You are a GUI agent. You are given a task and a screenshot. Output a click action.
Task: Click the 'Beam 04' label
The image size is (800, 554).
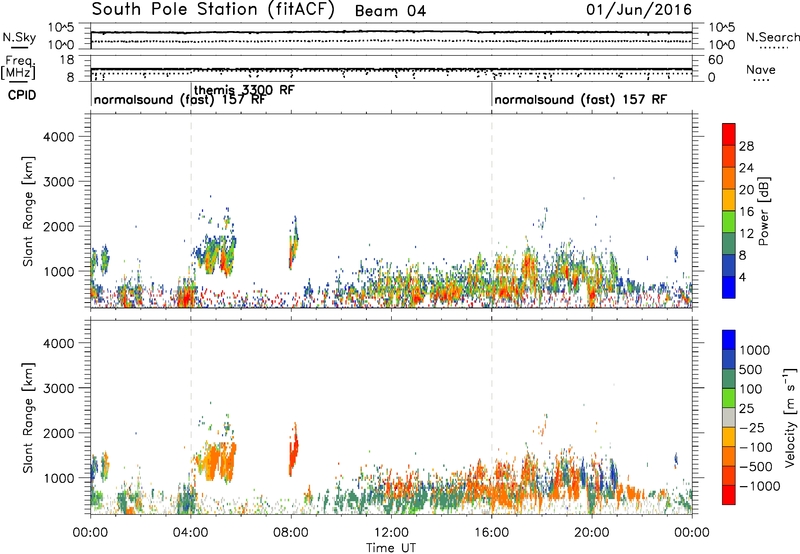click(x=390, y=11)
